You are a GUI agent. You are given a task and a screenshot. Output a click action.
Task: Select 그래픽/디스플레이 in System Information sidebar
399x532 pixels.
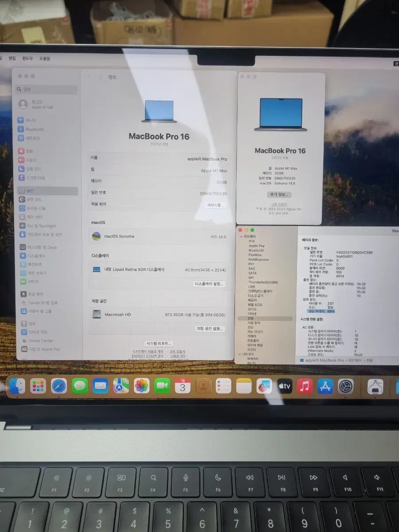pyautogui.click(x=260, y=291)
